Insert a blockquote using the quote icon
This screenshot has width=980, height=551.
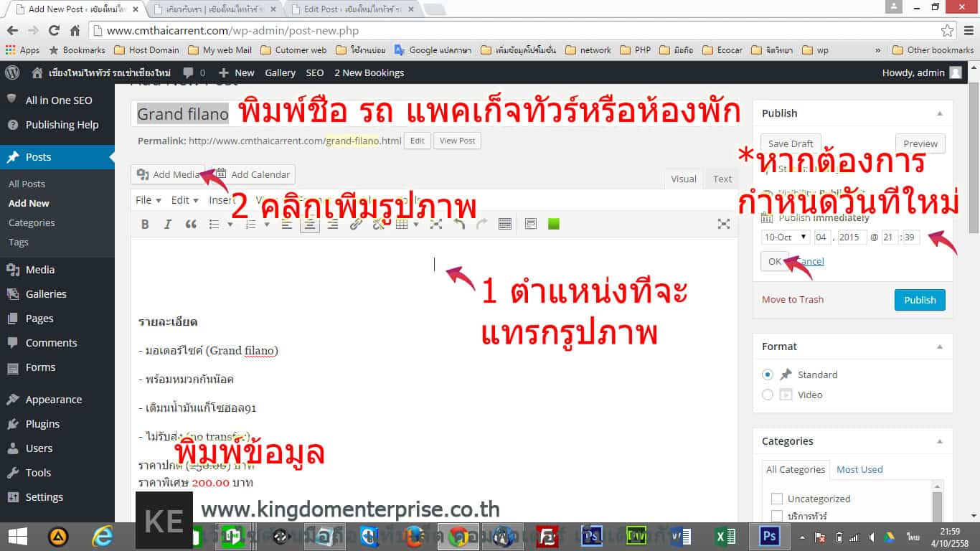point(191,225)
